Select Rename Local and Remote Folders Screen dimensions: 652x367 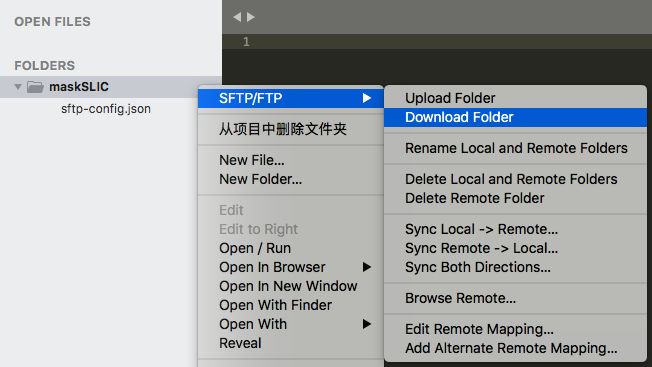pos(515,148)
